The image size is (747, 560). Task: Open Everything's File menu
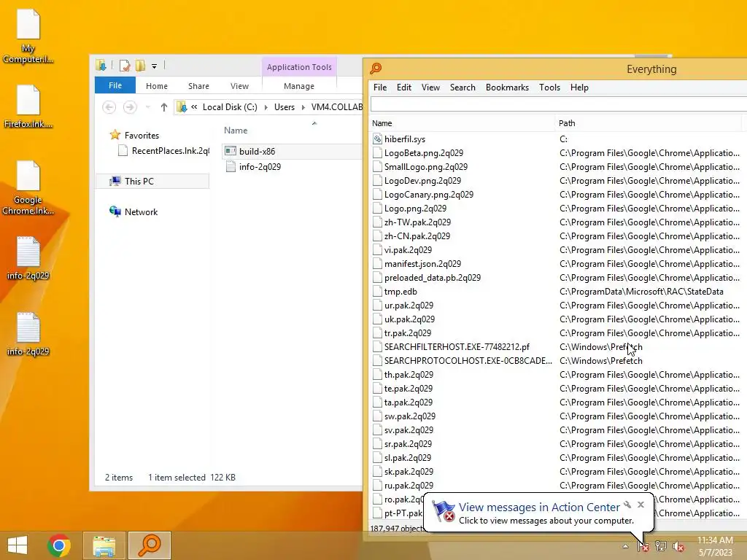pyautogui.click(x=379, y=87)
